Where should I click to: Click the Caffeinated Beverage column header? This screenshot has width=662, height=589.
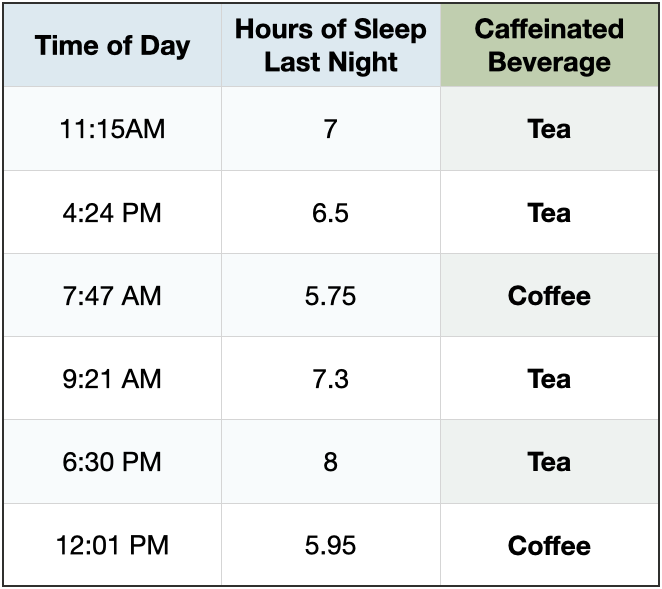point(549,46)
